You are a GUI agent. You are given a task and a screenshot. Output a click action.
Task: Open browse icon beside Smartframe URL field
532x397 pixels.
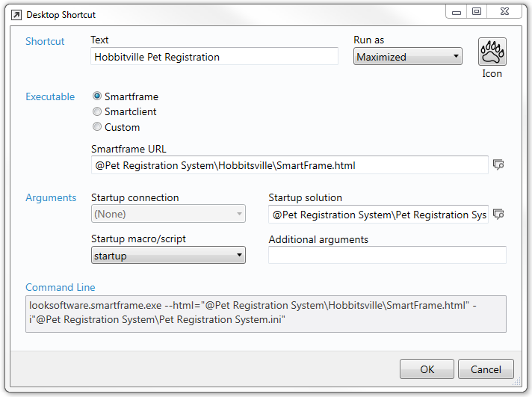click(x=498, y=165)
